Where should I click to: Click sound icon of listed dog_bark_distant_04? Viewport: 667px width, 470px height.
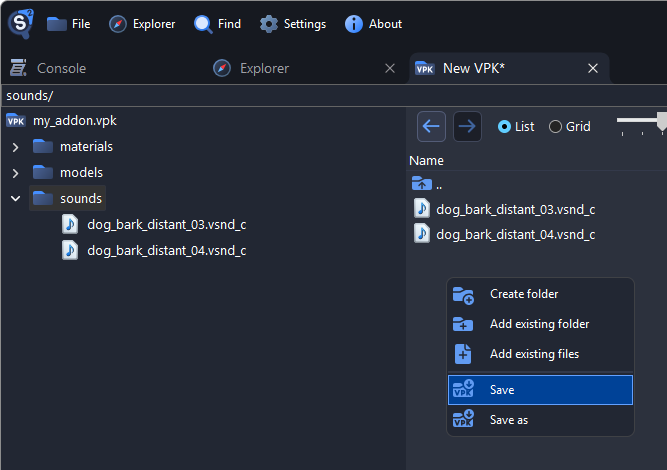coord(422,234)
